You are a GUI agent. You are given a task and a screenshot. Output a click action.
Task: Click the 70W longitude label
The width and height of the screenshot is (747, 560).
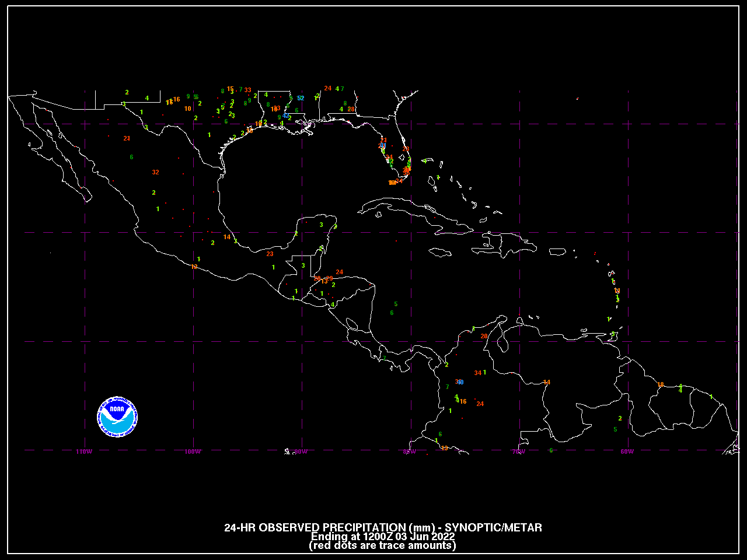click(518, 452)
